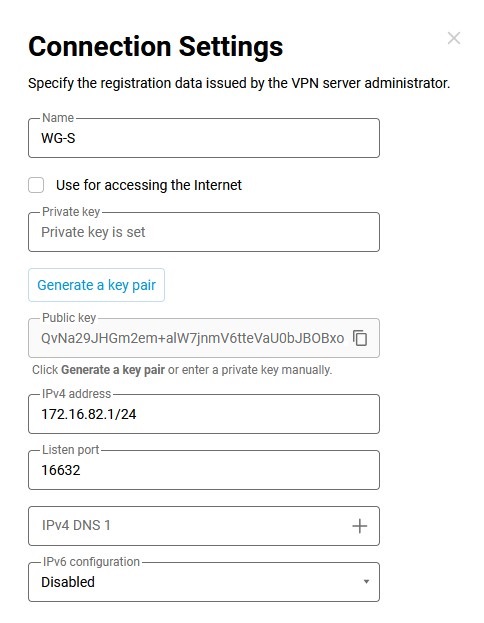
Task: Focus the Name field containing WG-S
Action: [x=204, y=138]
